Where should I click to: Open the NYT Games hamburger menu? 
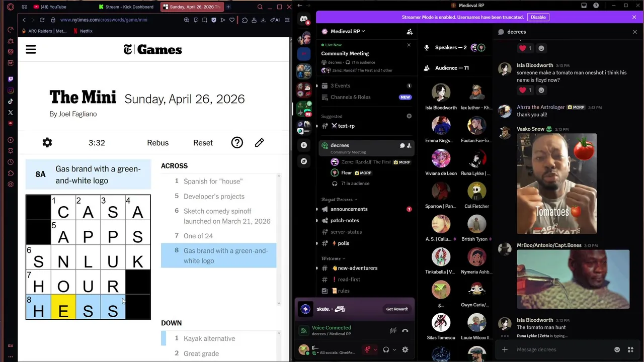click(x=31, y=50)
